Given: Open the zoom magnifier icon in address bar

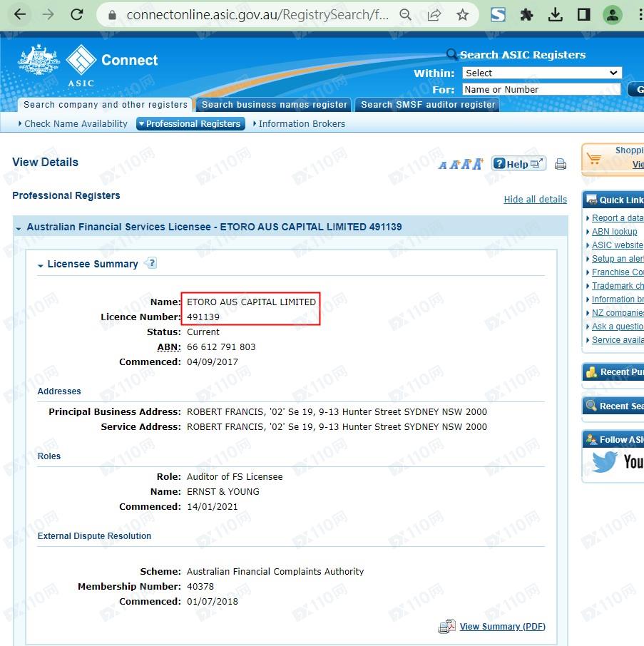Looking at the screenshot, I should tap(405, 14).
